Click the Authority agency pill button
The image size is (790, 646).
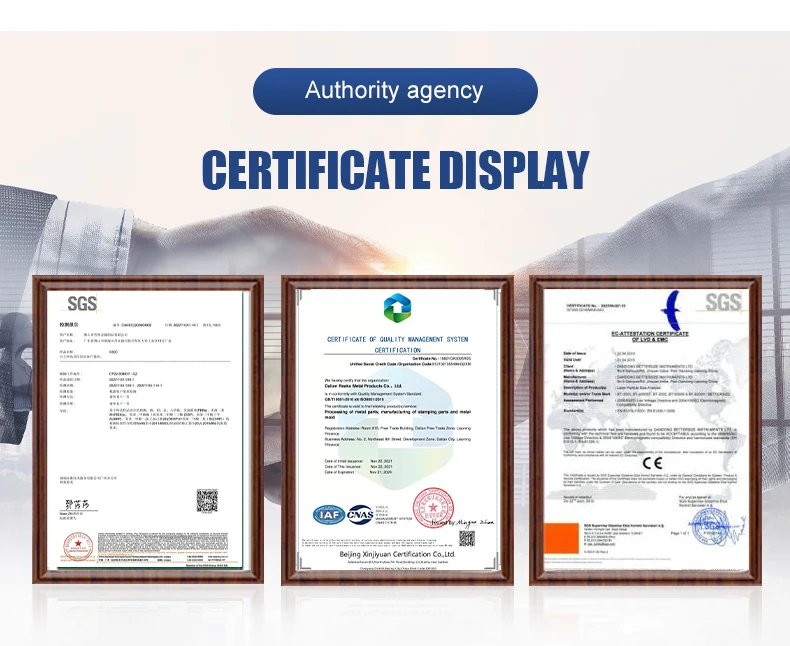tap(395, 91)
